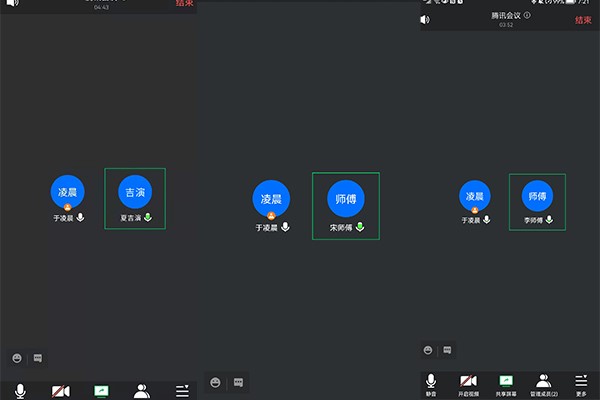Click the unlabeled share-screen icon in 夏吉演's meeting
Viewport: 600px width, 400px height.
101,390
